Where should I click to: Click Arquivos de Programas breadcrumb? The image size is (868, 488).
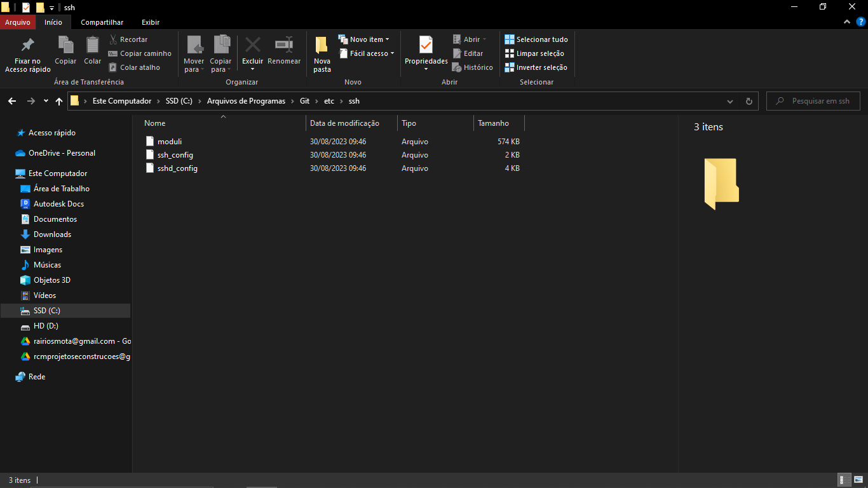(247, 101)
